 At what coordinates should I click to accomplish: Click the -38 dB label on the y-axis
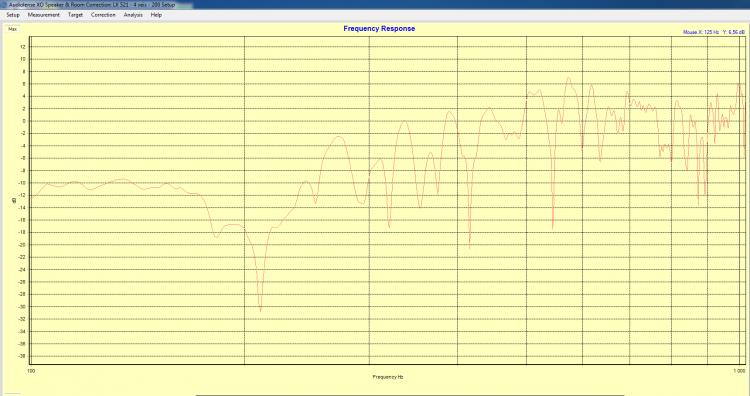click(22, 356)
